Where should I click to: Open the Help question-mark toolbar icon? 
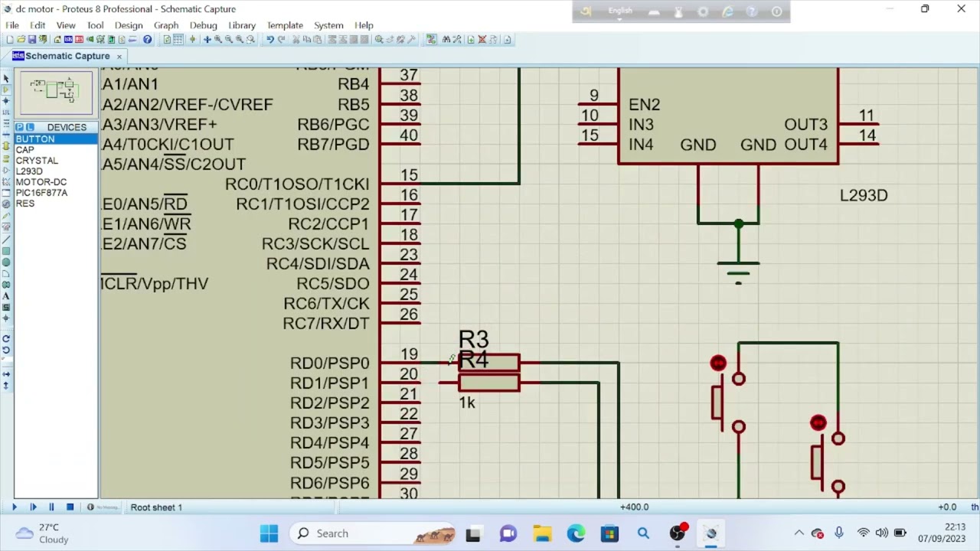point(148,39)
